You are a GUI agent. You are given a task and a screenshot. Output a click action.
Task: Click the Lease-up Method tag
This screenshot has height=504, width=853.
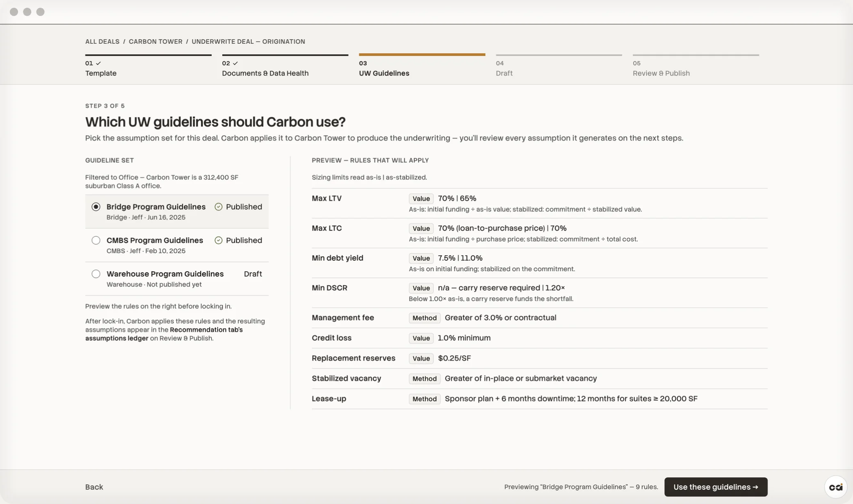[424, 399]
